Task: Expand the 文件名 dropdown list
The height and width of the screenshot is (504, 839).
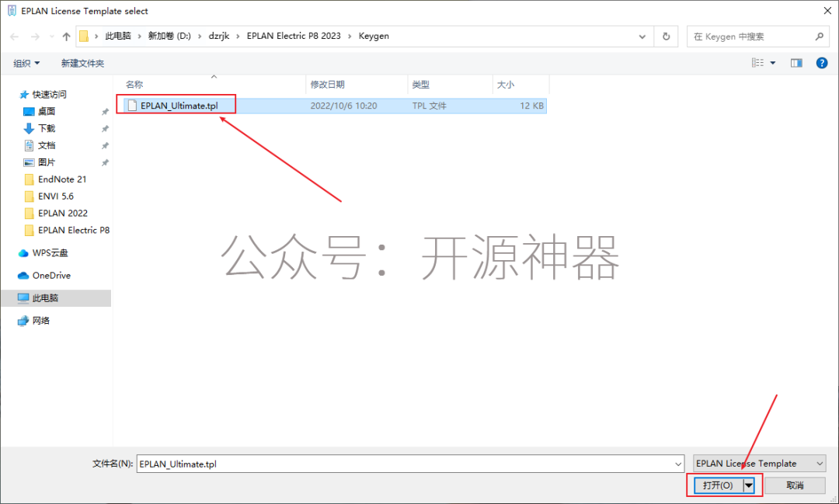Action: point(678,464)
